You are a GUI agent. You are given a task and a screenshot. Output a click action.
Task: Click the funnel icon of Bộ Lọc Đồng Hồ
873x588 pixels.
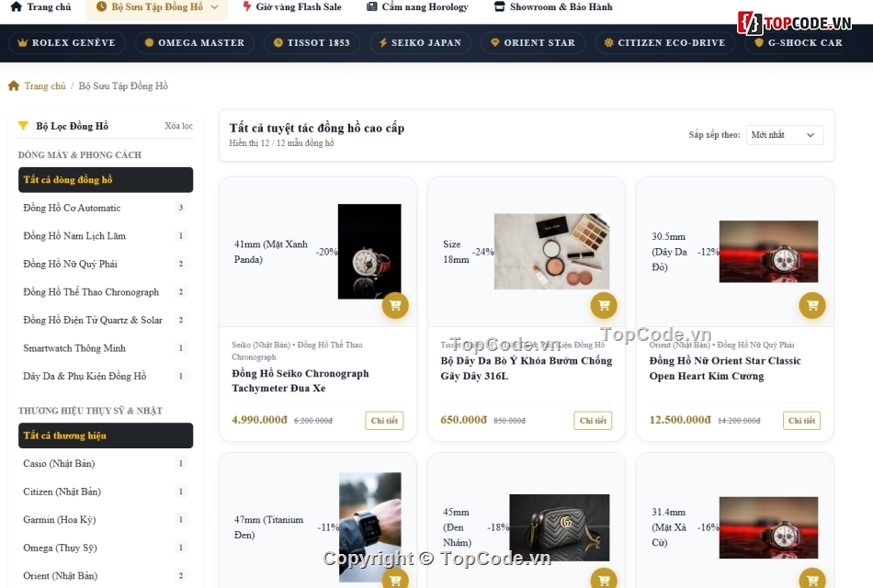click(23, 126)
